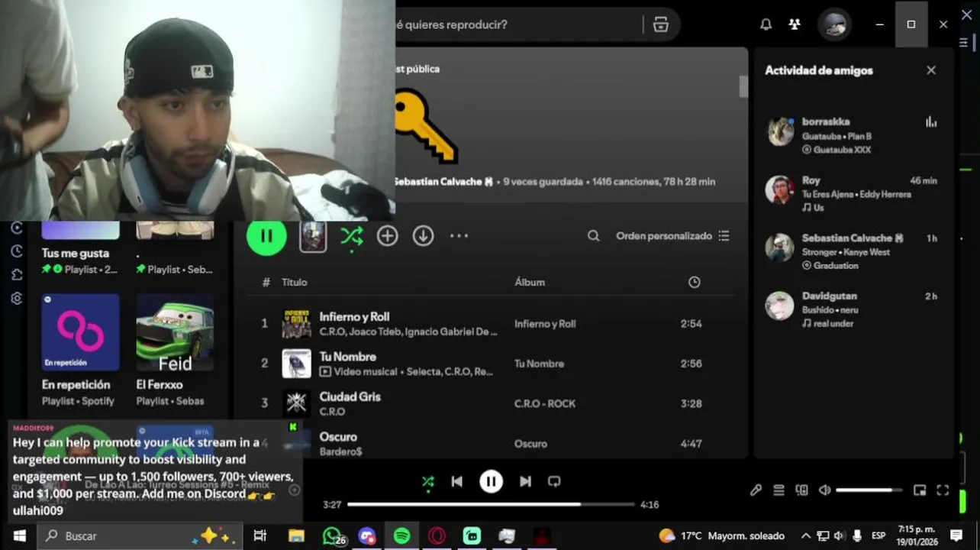Open the miniplayer icon

(x=920, y=490)
